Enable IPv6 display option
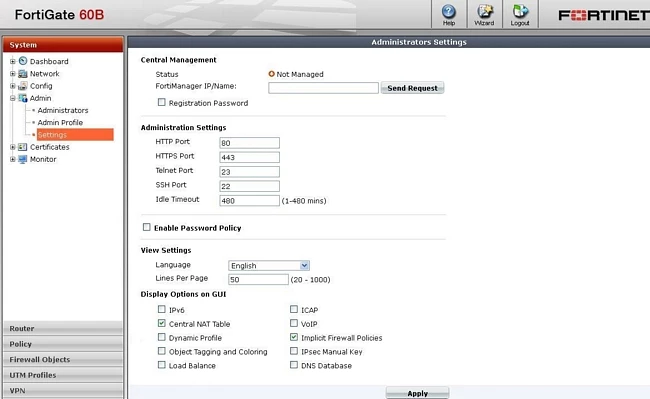 tap(162, 309)
